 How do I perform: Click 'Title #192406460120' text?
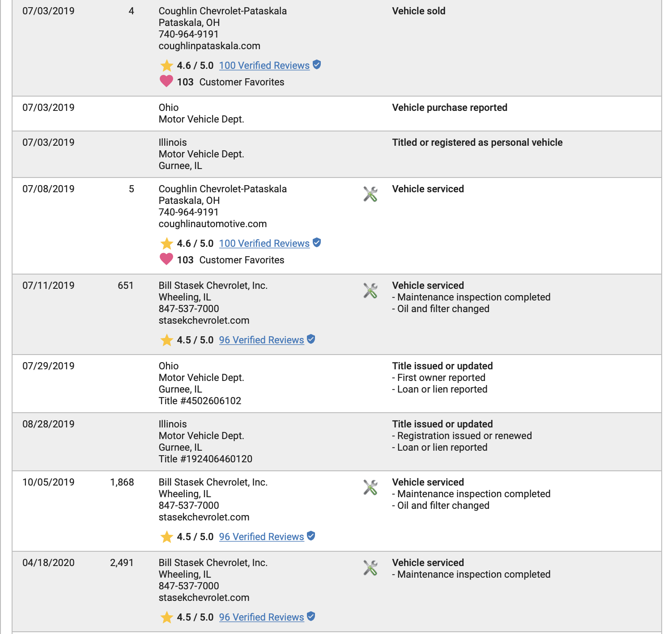pos(205,459)
